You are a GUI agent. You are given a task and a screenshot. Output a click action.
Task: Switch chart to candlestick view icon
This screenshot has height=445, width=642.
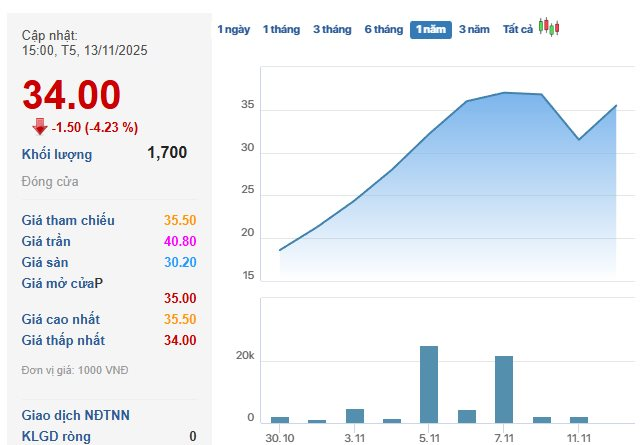[x=548, y=28]
